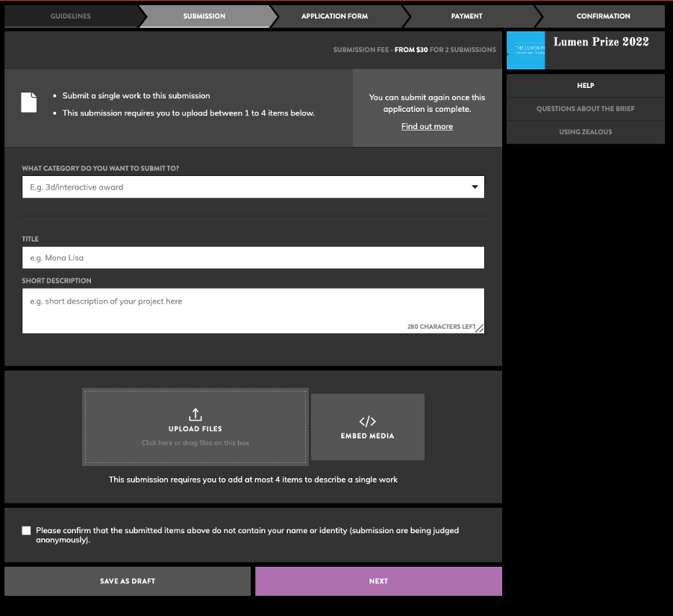Screen dimensions: 673x616
Task: Jump to the Payment step
Action: click(466, 16)
